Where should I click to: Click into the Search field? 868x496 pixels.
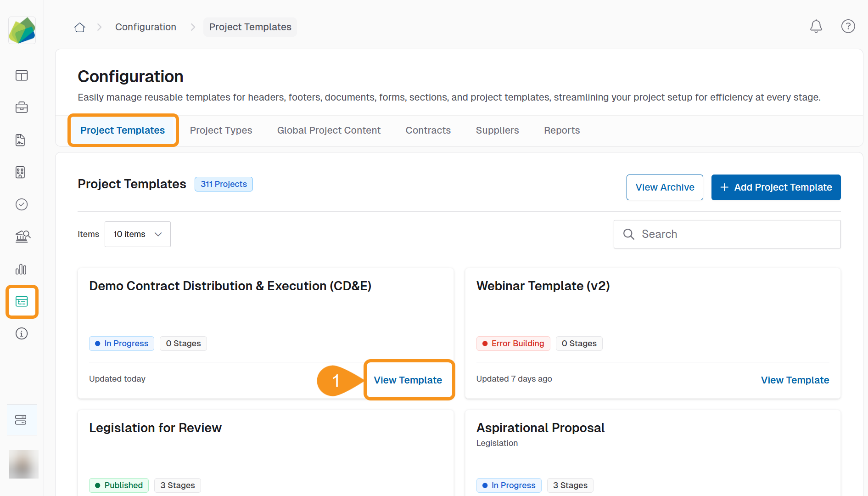[734, 234]
